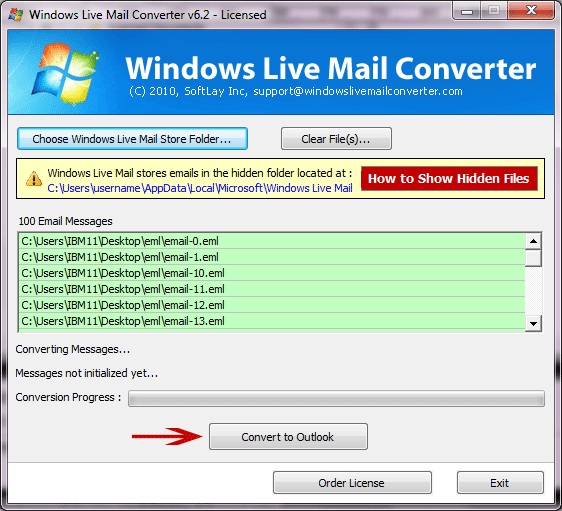Select the email-10.eml list row
This screenshot has height=511, width=562.
(272, 273)
